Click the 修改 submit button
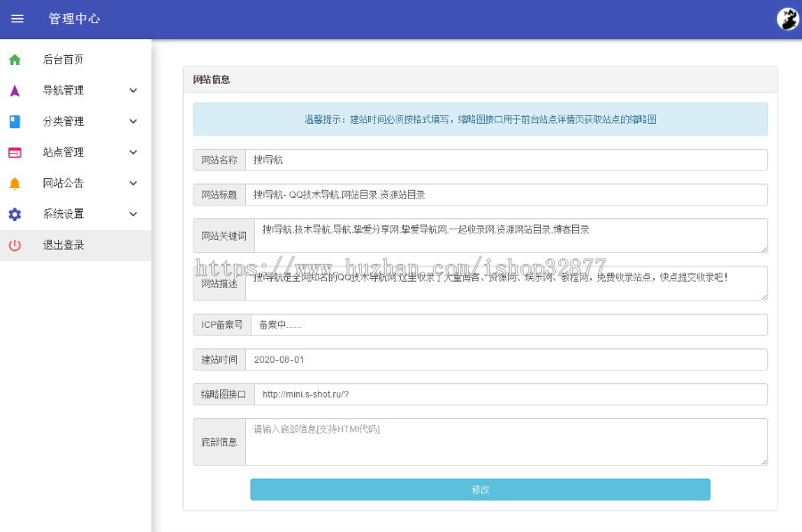 coord(480,489)
